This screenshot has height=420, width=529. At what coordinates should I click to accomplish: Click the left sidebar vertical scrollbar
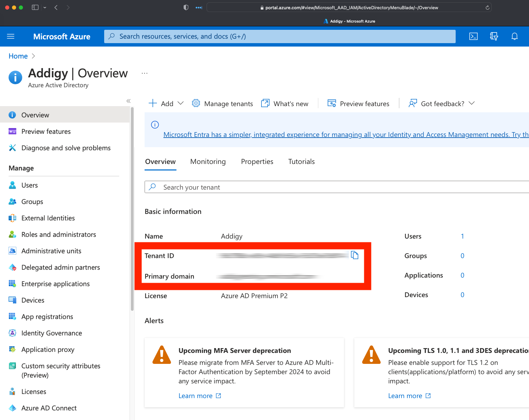(132, 209)
